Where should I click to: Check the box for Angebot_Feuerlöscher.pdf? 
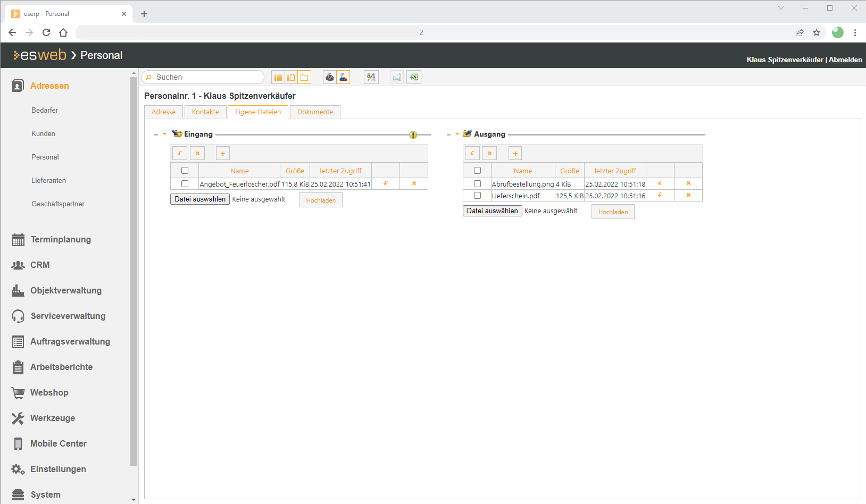pos(185,183)
